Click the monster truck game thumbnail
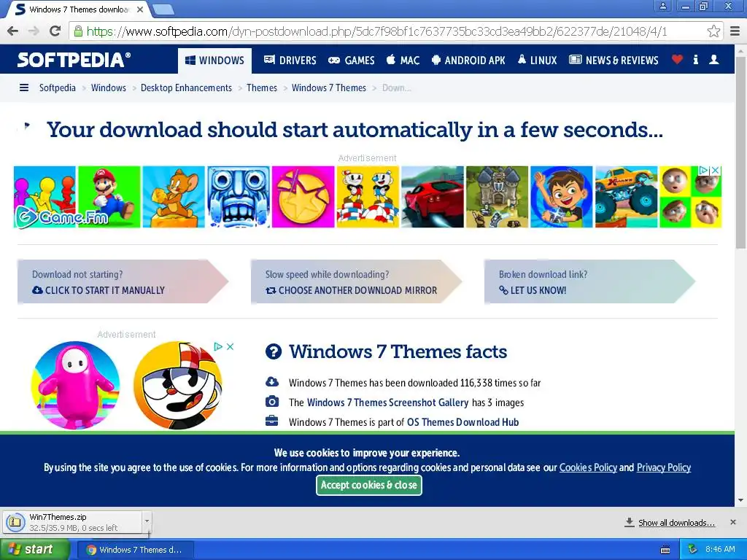 627,197
